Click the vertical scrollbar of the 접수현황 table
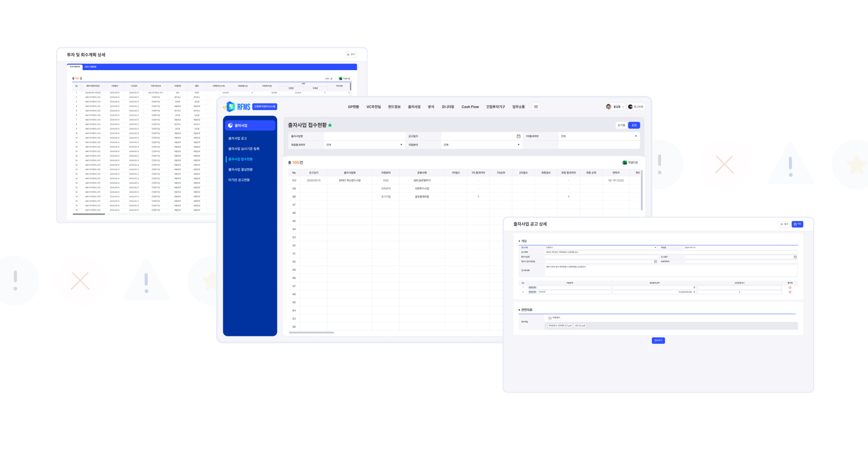 [642, 190]
